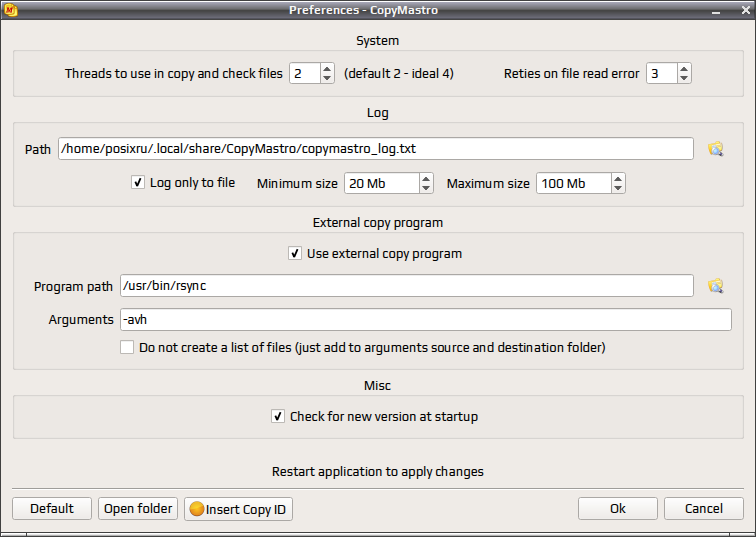Screen dimensions: 756x537
Task: Click the 'Minimum size' label
Action: pyautogui.click(x=297, y=184)
